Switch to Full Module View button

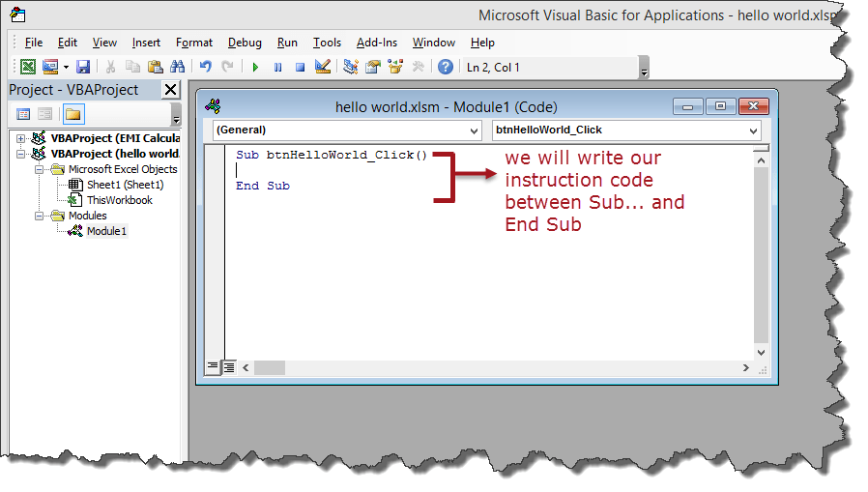coord(229,367)
